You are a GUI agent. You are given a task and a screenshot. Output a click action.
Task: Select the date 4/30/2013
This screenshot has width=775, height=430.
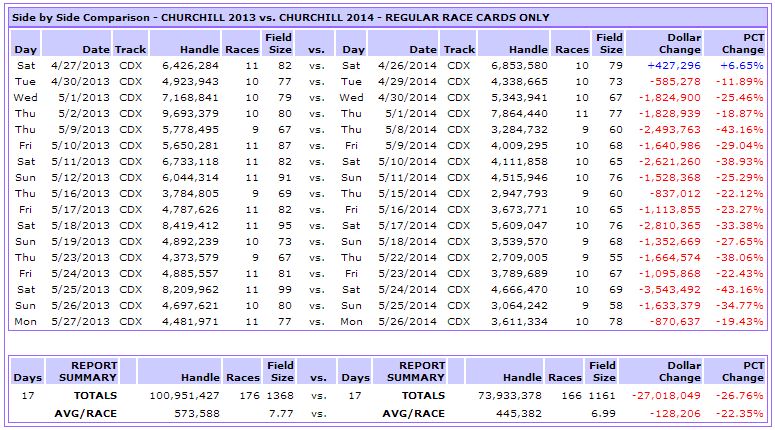click(x=80, y=82)
